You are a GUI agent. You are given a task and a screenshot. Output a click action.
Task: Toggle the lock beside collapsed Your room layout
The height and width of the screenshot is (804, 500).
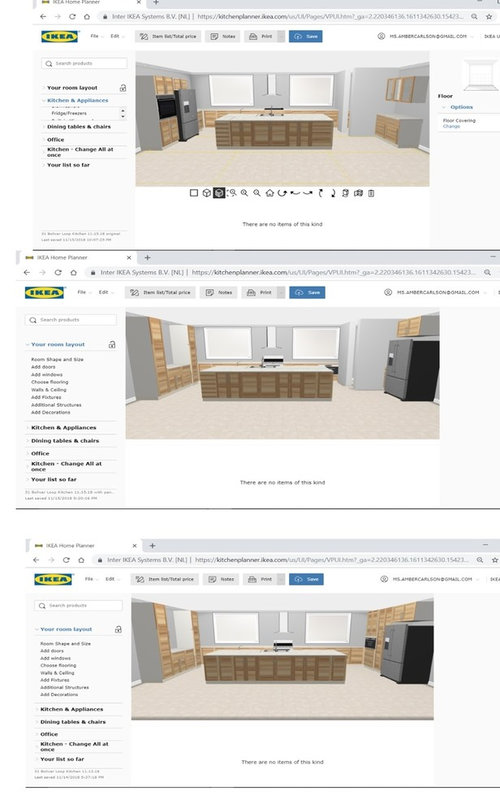(x=123, y=88)
